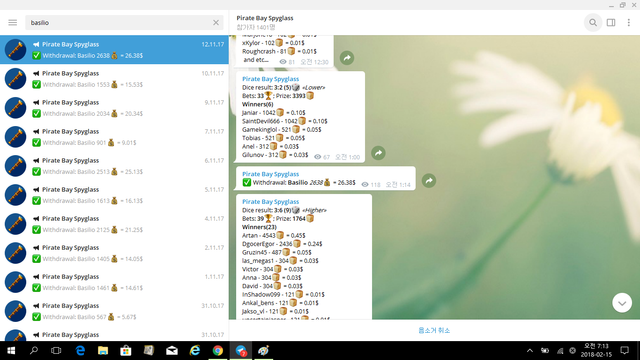The height and width of the screenshot is (360, 640).
Task: Forward the Withdrawal Basilio 2638 message
Action: coord(429,181)
